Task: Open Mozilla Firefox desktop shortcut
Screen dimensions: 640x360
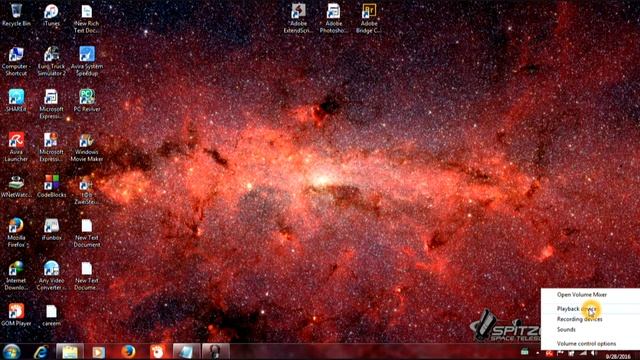Action: pyautogui.click(x=16, y=233)
